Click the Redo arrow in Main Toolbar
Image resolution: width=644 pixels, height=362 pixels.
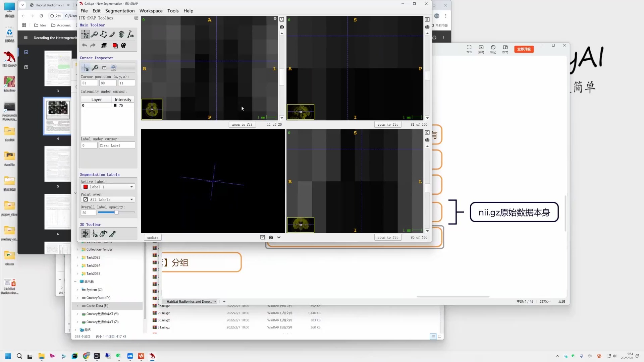click(93, 46)
